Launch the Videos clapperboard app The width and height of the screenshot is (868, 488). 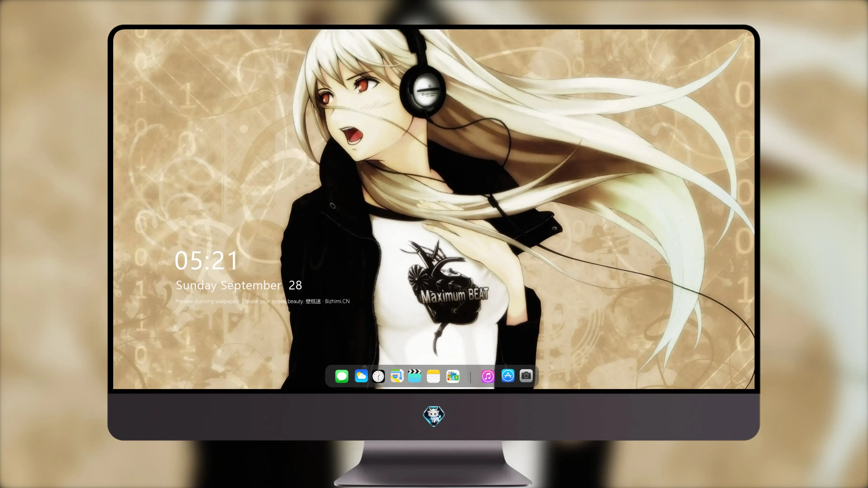[415, 376]
